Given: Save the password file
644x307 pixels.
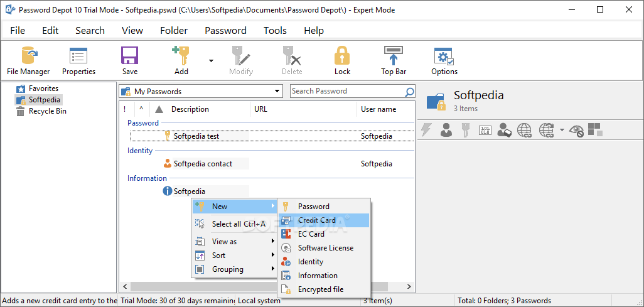Looking at the screenshot, I should coord(130,61).
